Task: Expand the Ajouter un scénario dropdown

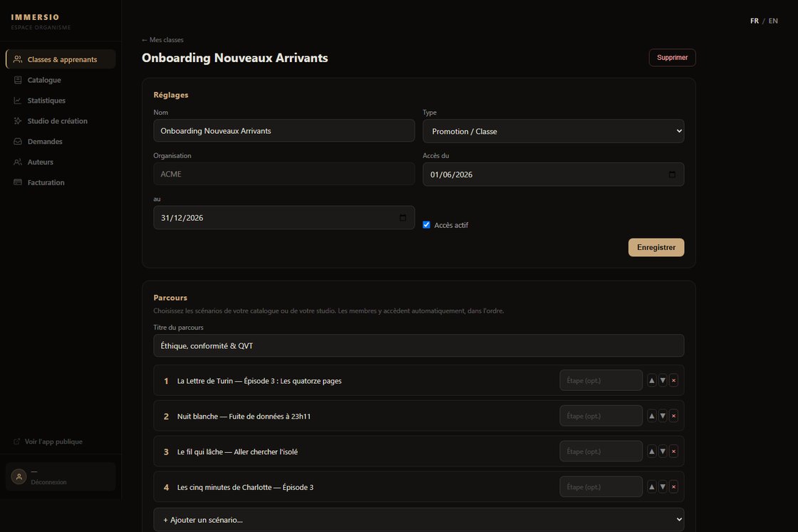Action: tap(418, 520)
